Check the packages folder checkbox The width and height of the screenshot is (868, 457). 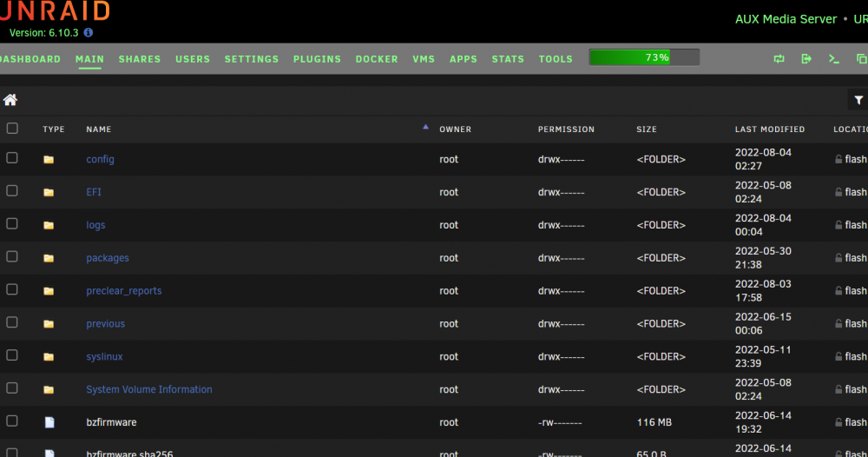pyautogui.click(x=12, y=256)
